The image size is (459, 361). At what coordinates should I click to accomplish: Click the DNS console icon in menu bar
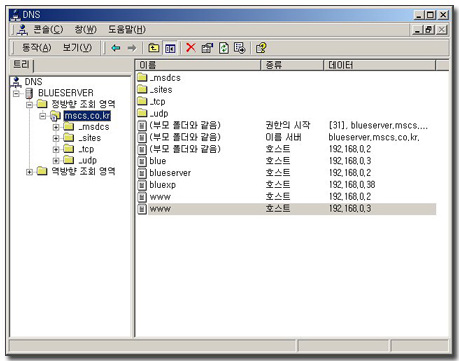(22, 30)
